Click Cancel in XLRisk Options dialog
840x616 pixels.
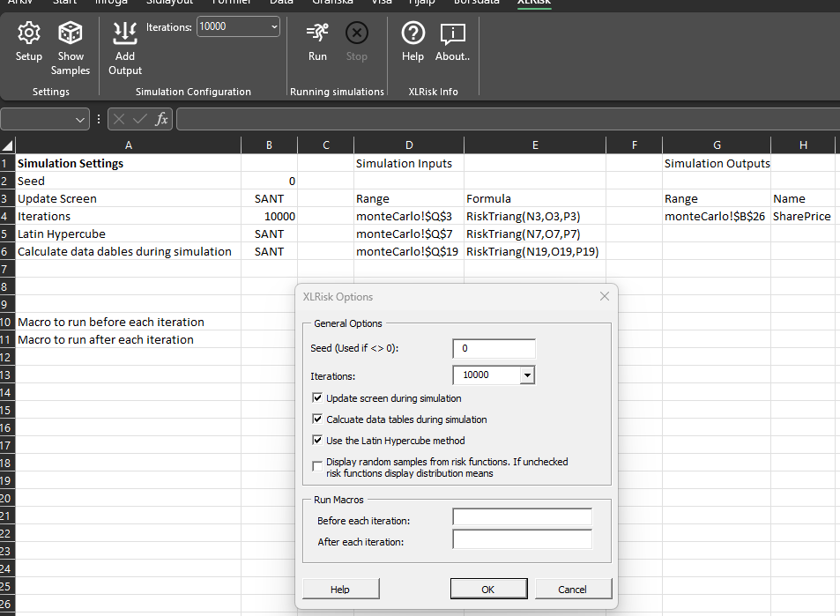tap(573, 590)
